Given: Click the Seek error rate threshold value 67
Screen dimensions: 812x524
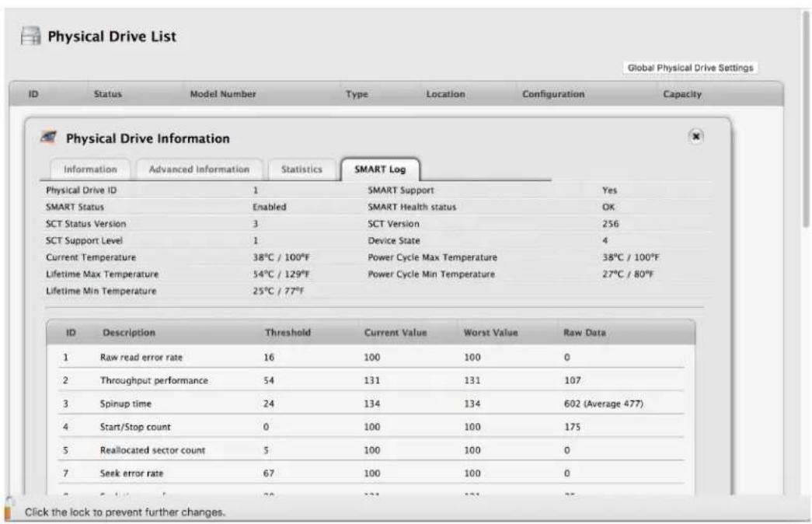Looking at the screenshot, I should coord(269,473).
